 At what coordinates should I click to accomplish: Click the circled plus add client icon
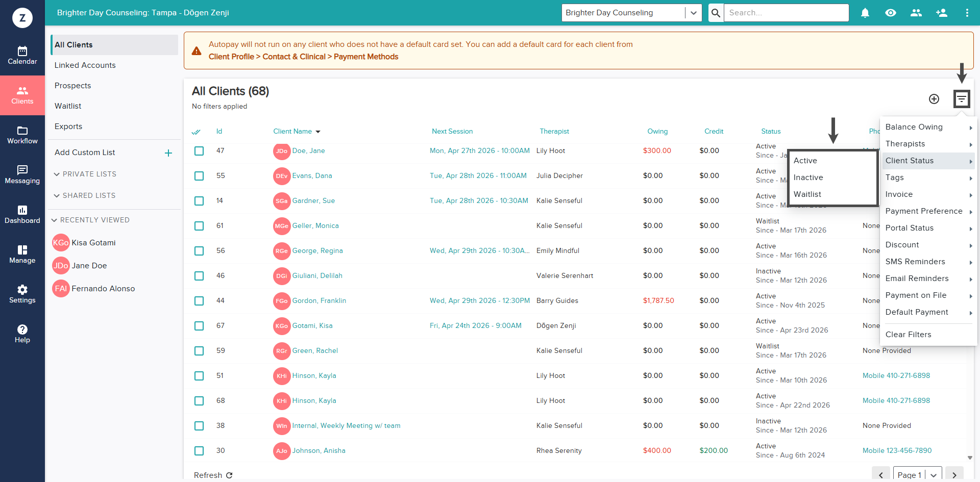tap(934, 99)
